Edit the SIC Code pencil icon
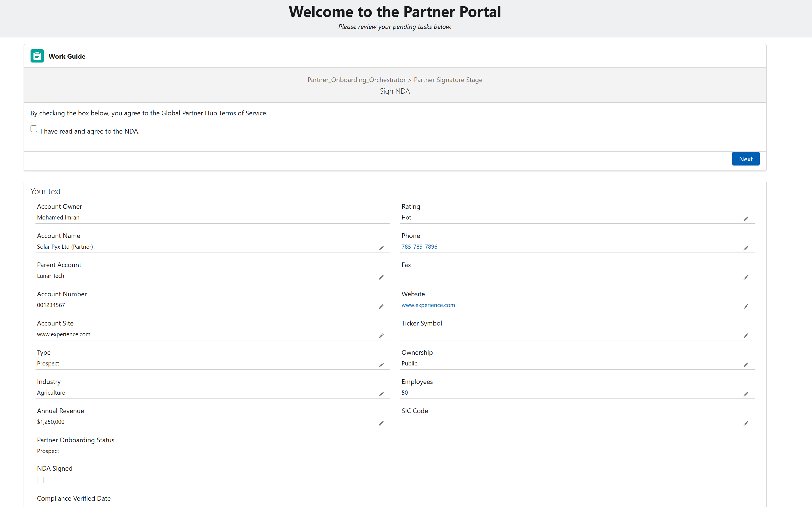812x507 pixels. coord(746,423)
